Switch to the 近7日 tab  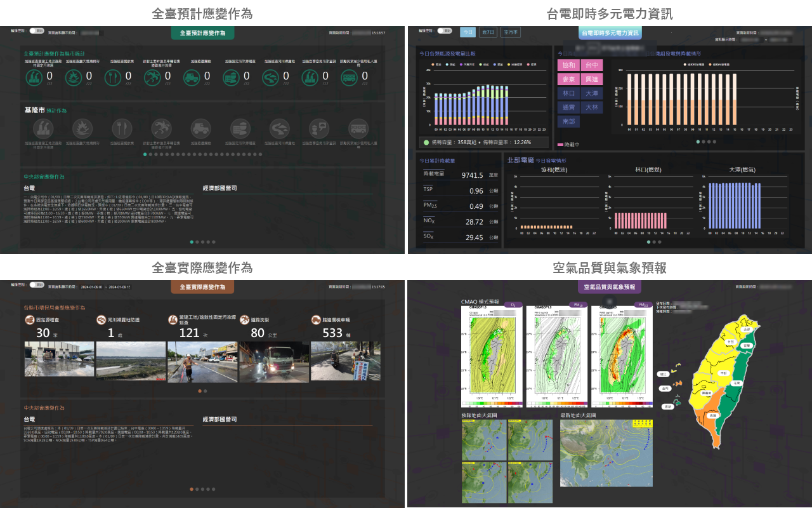(488, 32)
